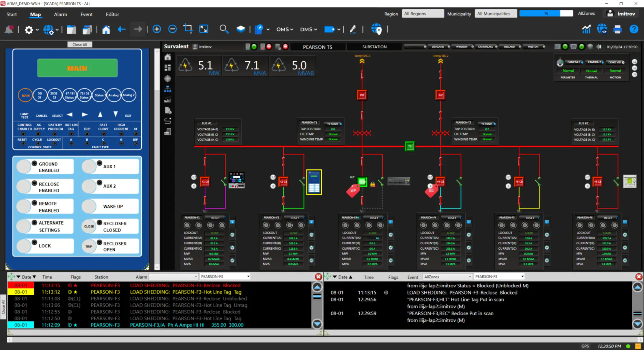Viewport: 644px width, 350px height.
Task: Open the imitrov user account button
Action: [x=621, y=14]
